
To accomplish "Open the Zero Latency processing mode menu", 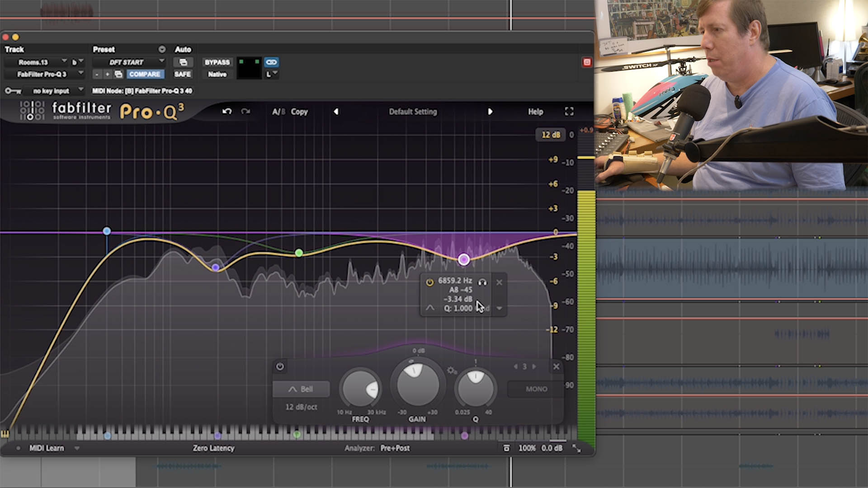I will point(213,448).
